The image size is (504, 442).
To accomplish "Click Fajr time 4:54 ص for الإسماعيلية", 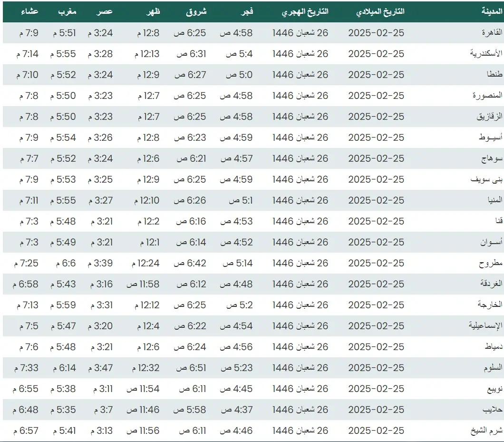I will pos(236,326).
